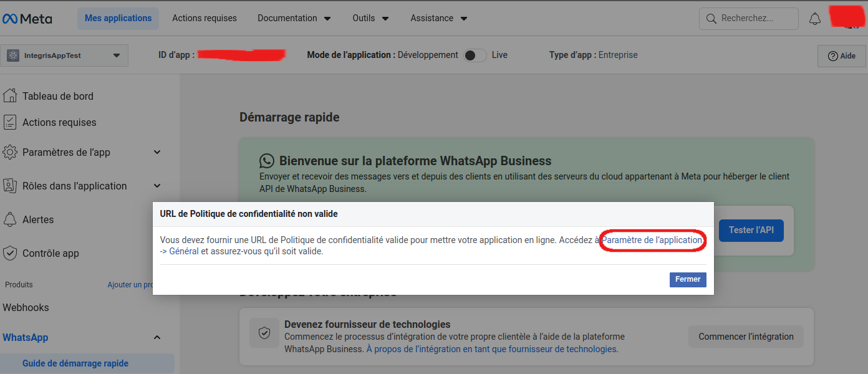Select Alertes in sidebar
Viewport: 868px width, 374px height.
click(x=38, y=219)
